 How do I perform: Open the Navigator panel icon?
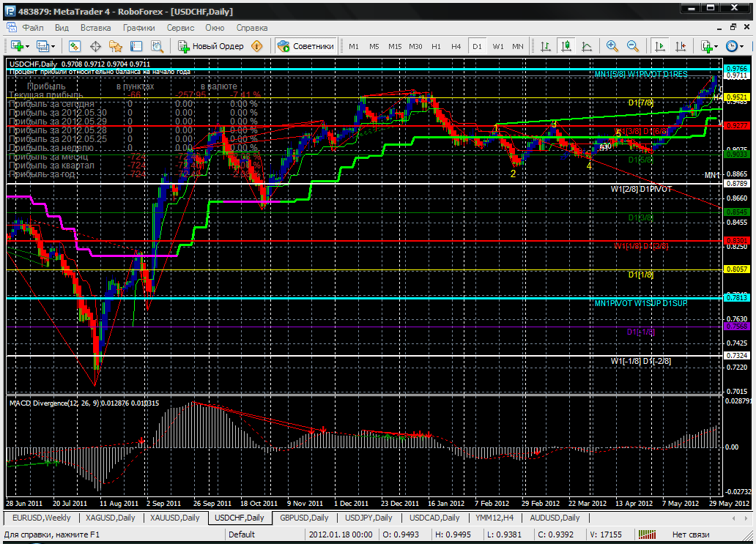pos(116,46)
